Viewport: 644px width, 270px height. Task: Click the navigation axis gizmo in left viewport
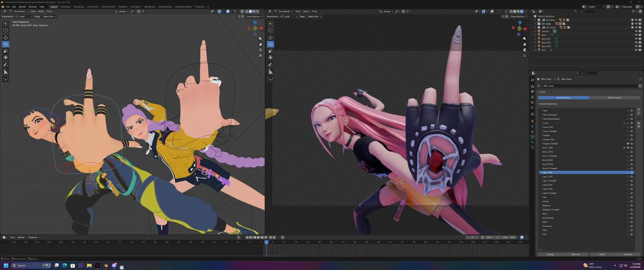pyautogui.click(x=255, y=27)
